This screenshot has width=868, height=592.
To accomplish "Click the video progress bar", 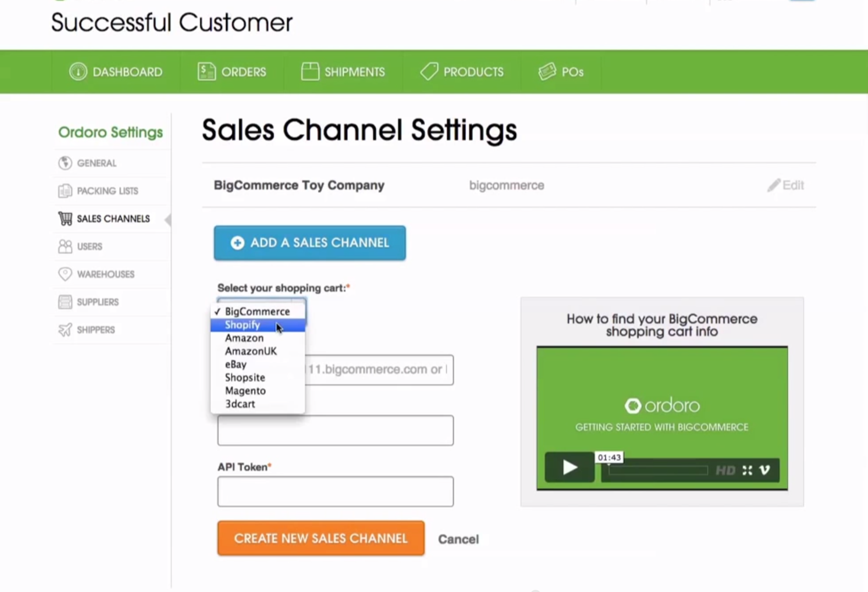I will (x=658, y=470).
